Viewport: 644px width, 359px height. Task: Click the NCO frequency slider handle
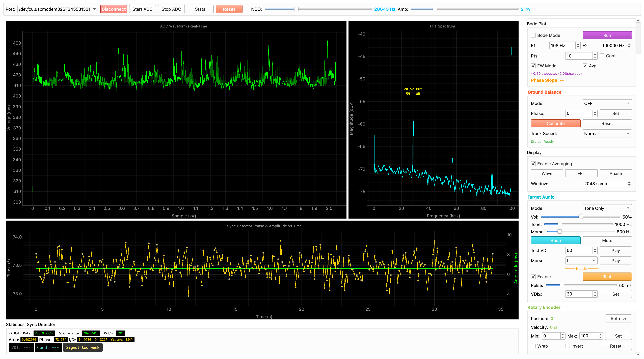(296, 9)
